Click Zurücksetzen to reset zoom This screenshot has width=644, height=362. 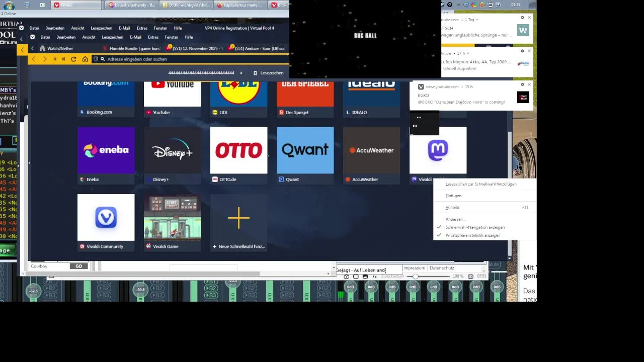coord(392,277)
